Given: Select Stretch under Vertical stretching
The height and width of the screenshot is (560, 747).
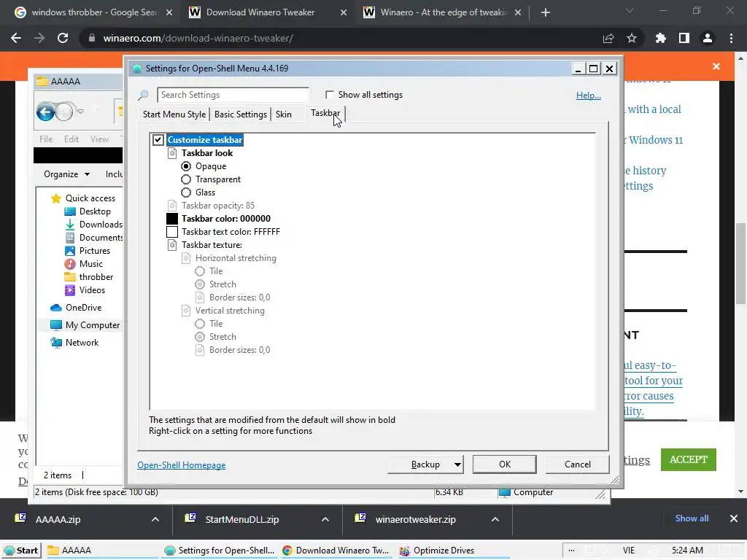Looking at the screenshot, I should click(x=200, y=337).
